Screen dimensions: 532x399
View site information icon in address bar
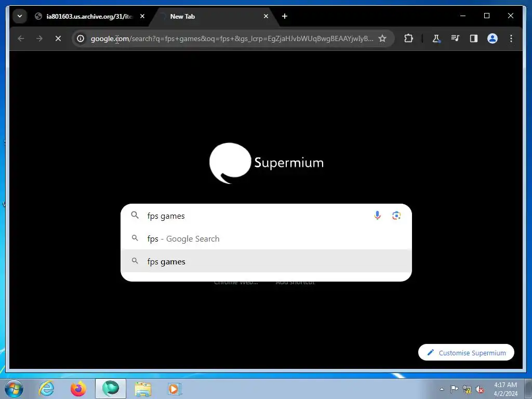coord(81,38)
